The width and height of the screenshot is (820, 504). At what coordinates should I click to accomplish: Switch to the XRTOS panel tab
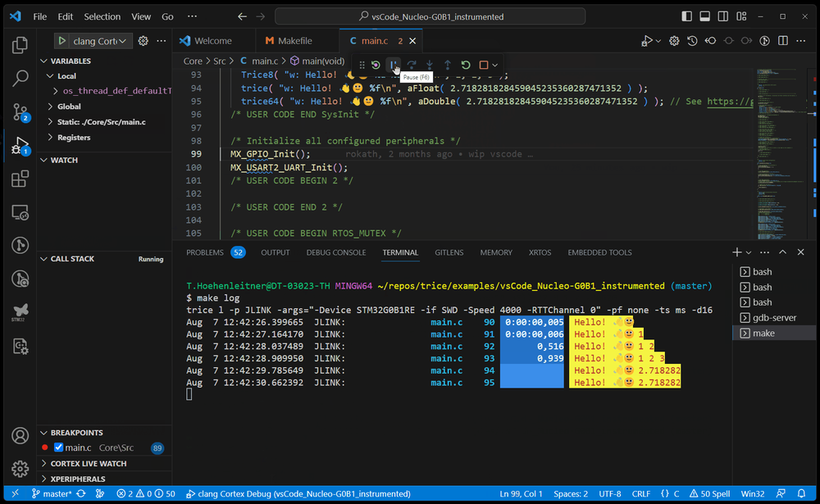[540, 252]
